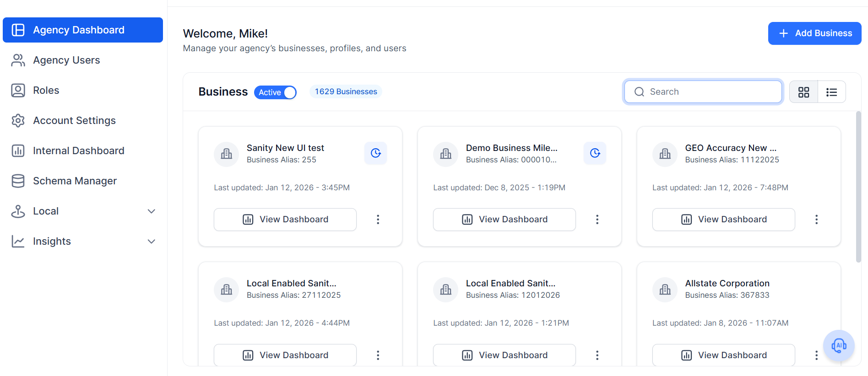Image resolution: width=868 pixels, height=376 pixels.
Task: Click the building icon on Demo Business Mile
Action: tap(445, 154)
